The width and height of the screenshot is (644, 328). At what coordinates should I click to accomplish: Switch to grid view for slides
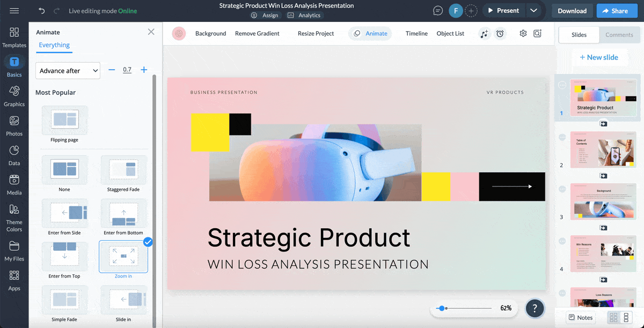pos(613,317)
